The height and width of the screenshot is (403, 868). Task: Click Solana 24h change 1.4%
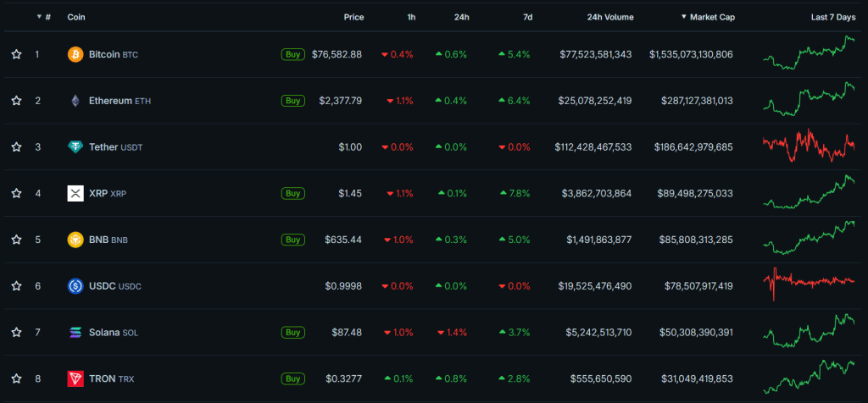452,332
